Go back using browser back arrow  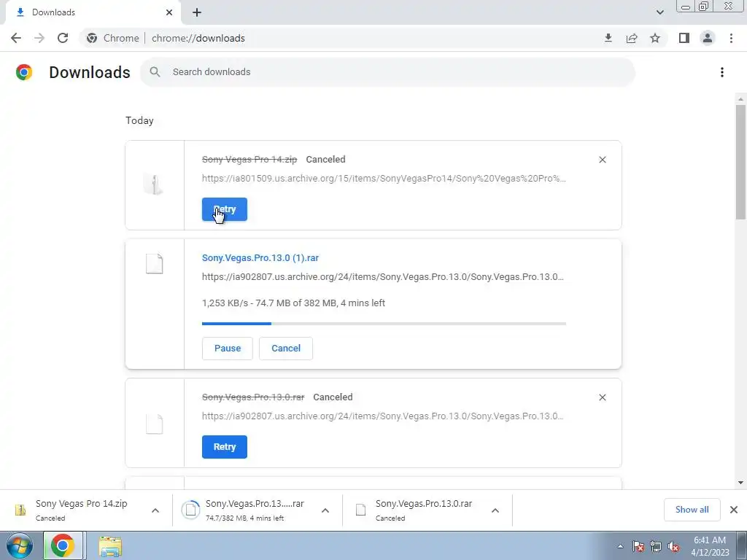[16, 38]
